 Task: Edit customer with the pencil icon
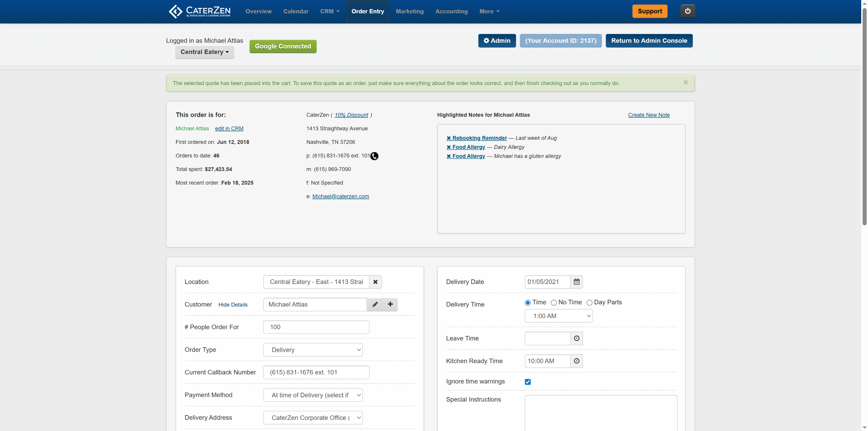(x=375, y=304)
